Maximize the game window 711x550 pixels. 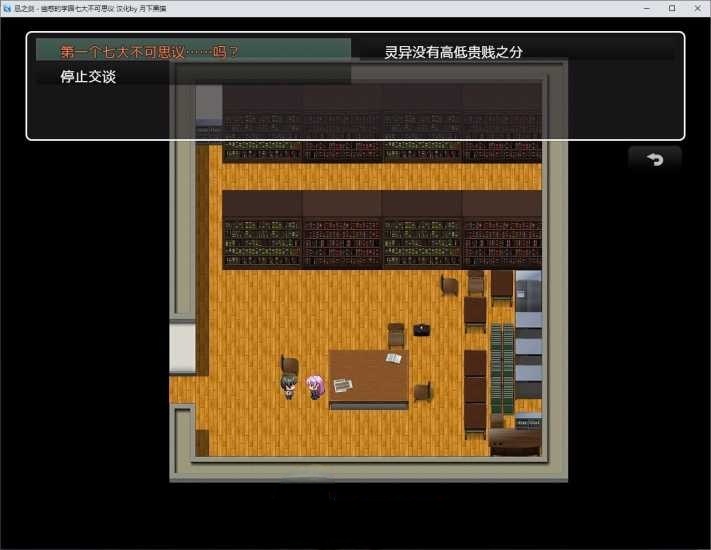pyautogui.click(x=671, y=8)
